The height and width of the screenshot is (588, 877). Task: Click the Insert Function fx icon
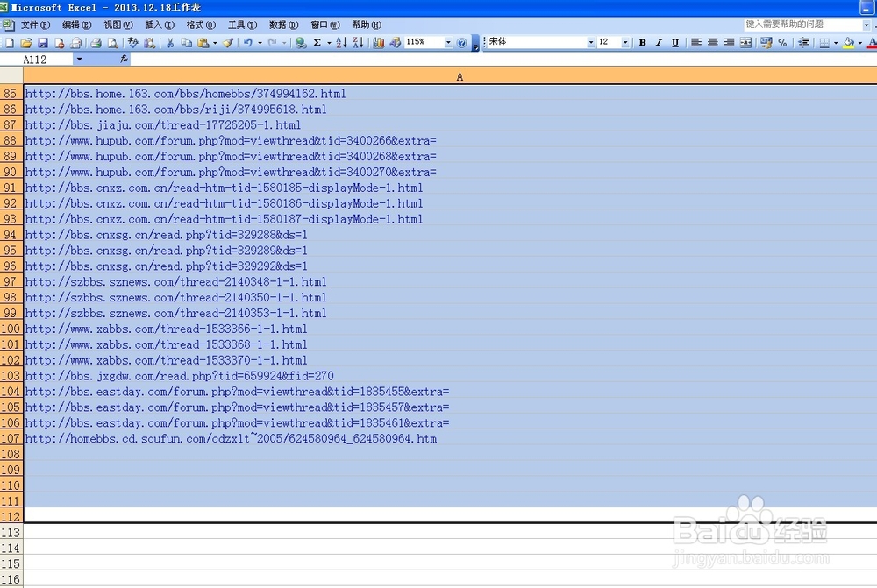[124, 59]
